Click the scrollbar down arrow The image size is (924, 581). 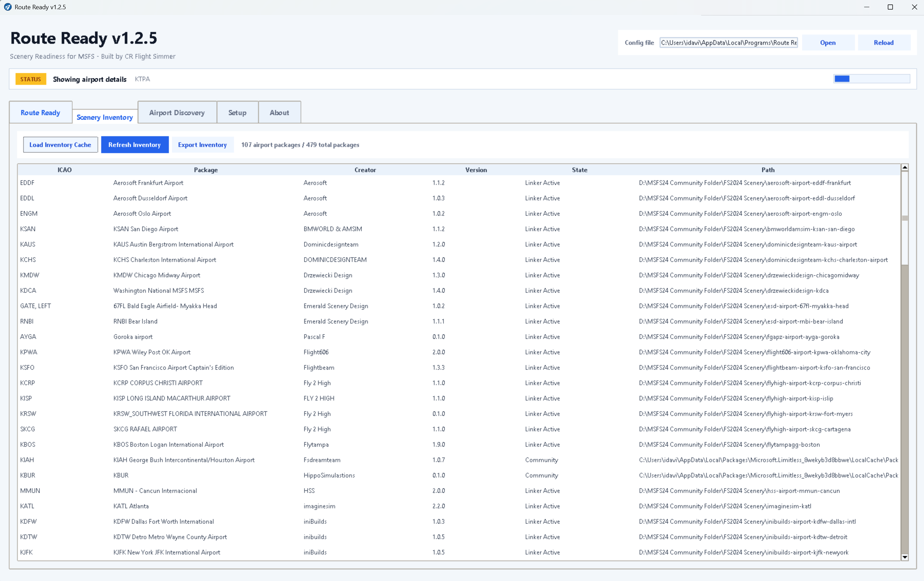click(905, 557)
